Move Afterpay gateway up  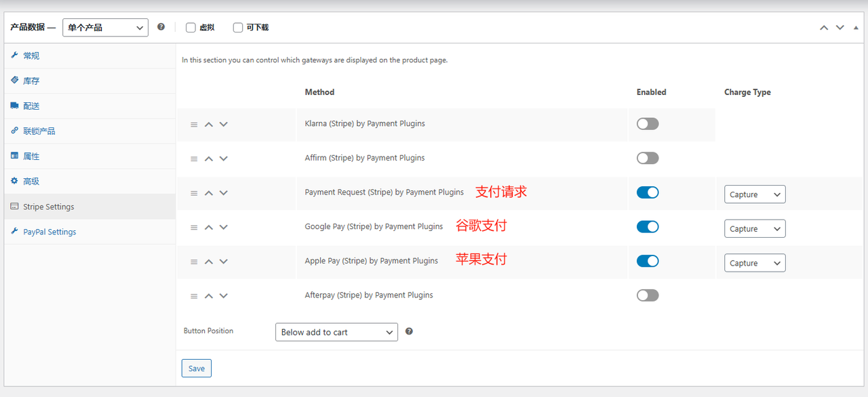tap(209, 296)
